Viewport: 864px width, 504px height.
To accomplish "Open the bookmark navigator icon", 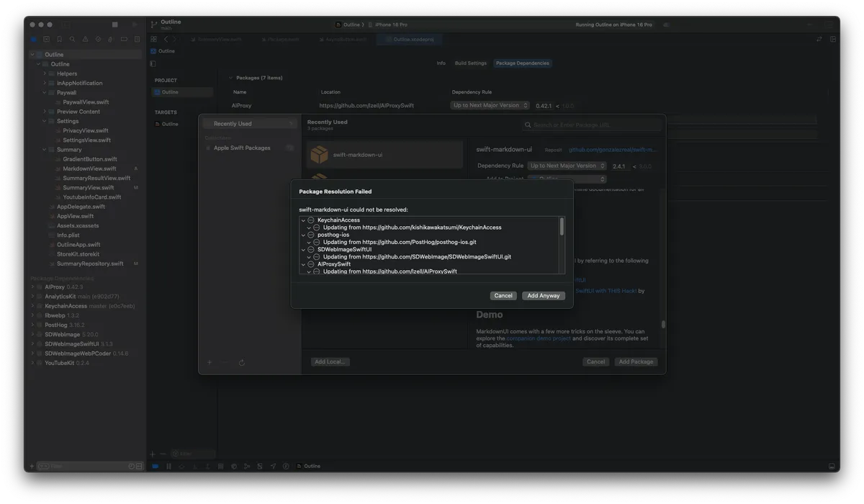I will (x=59, y=40).
